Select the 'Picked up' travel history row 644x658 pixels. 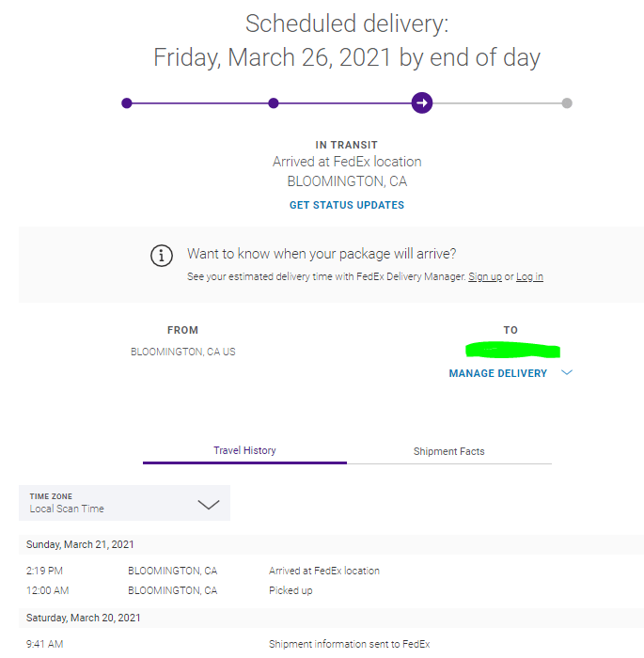click(291, 590)
